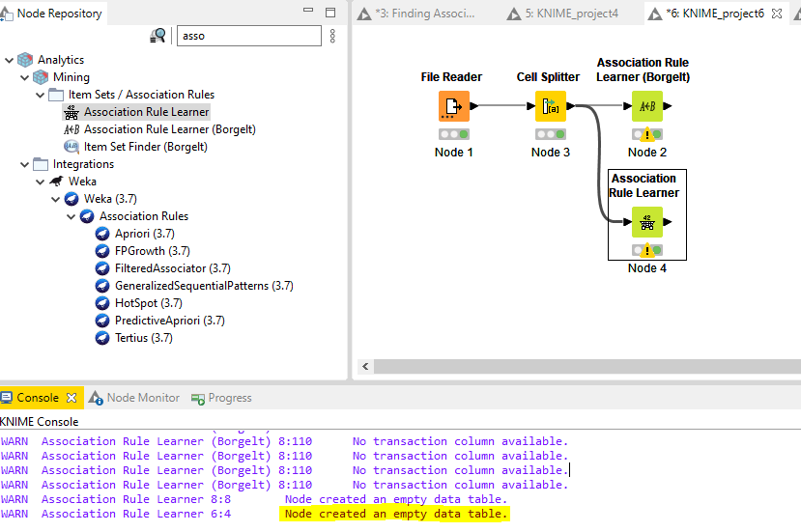The width and height of the screenshot is (801, 532).
Task: Select the Association Rule Learner (Borgelt) node icon
Action: (647, 106)
